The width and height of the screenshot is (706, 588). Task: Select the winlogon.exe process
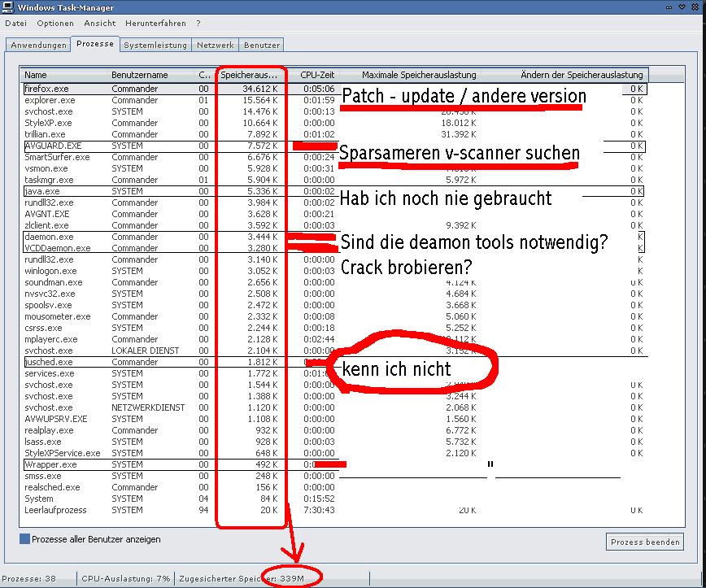[x=335, y=271]
